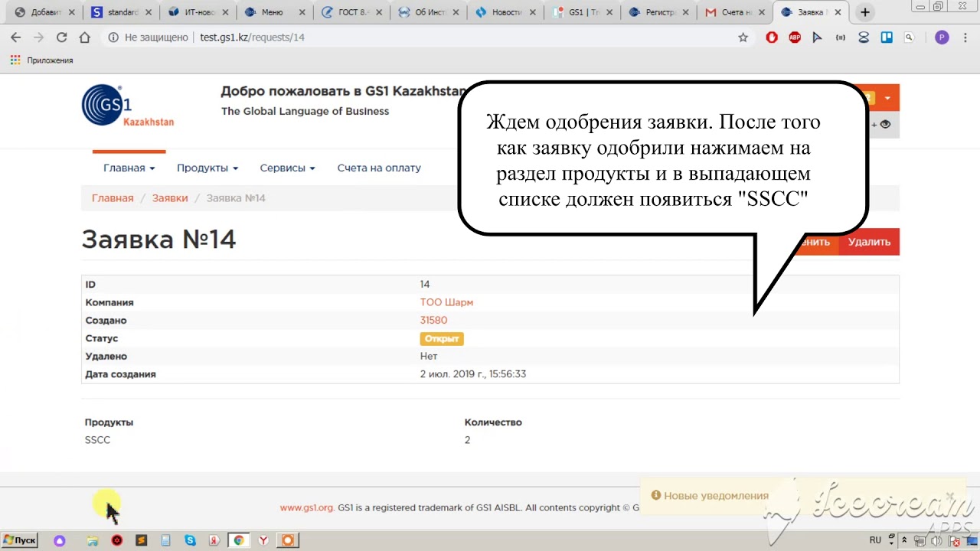Open creator link 31580

(x=433, y=320)
